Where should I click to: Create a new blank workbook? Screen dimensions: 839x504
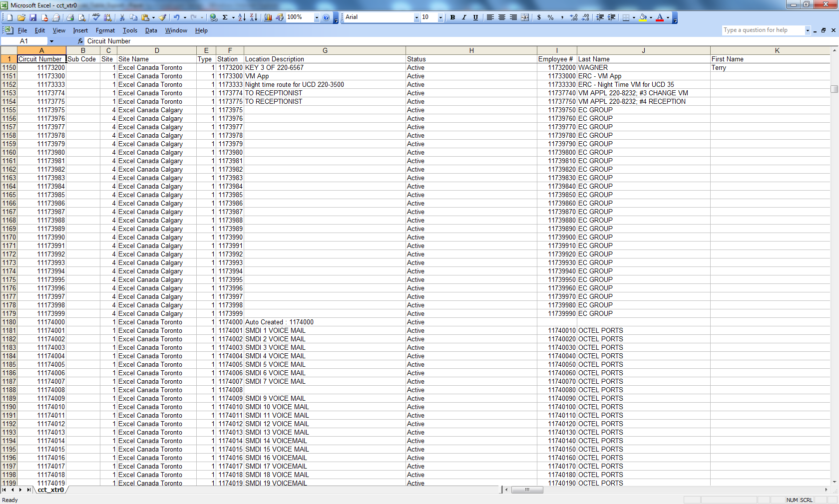pyautogui.click(x=9, y=17)
